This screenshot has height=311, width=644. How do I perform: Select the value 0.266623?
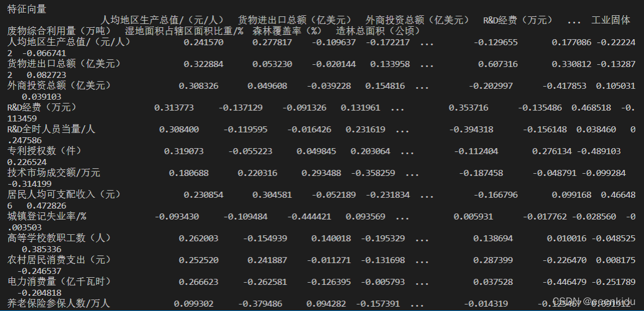(x=199, y=282)
